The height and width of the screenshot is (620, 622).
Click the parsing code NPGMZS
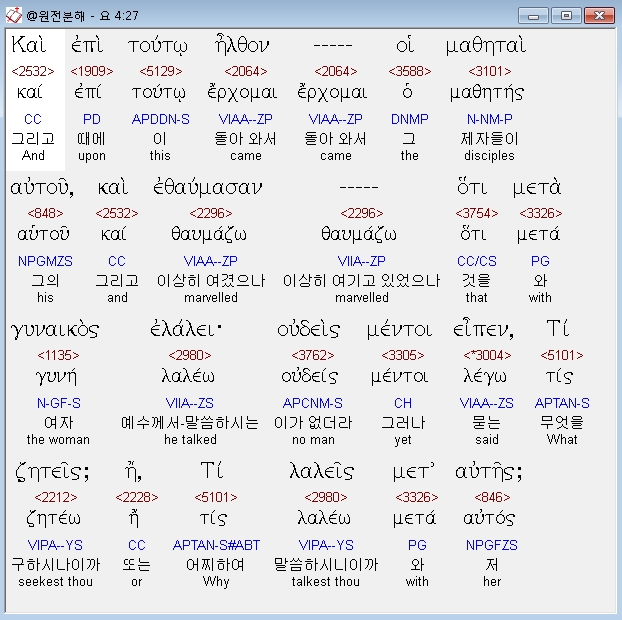[x=45, y=261]
